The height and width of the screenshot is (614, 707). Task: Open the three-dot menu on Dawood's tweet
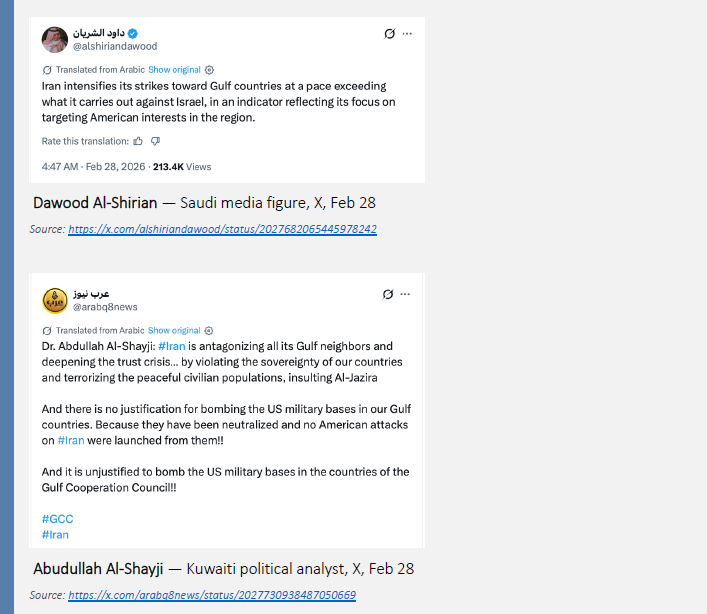(407, 34)
